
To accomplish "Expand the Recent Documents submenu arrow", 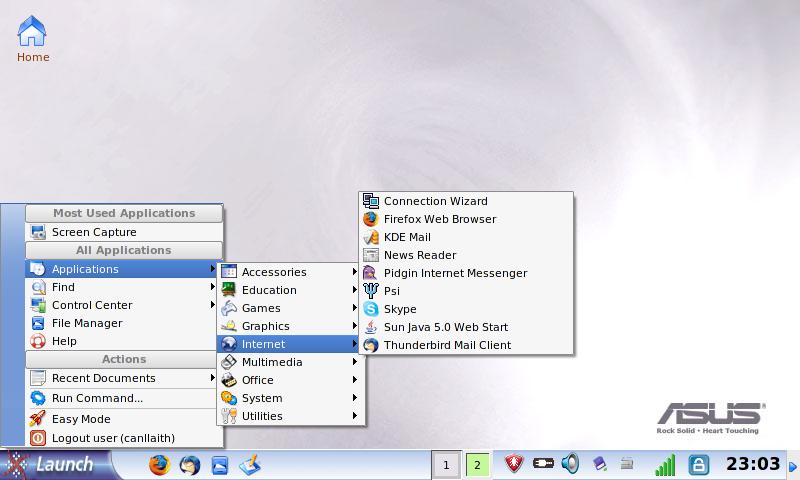I will point(212,377).
